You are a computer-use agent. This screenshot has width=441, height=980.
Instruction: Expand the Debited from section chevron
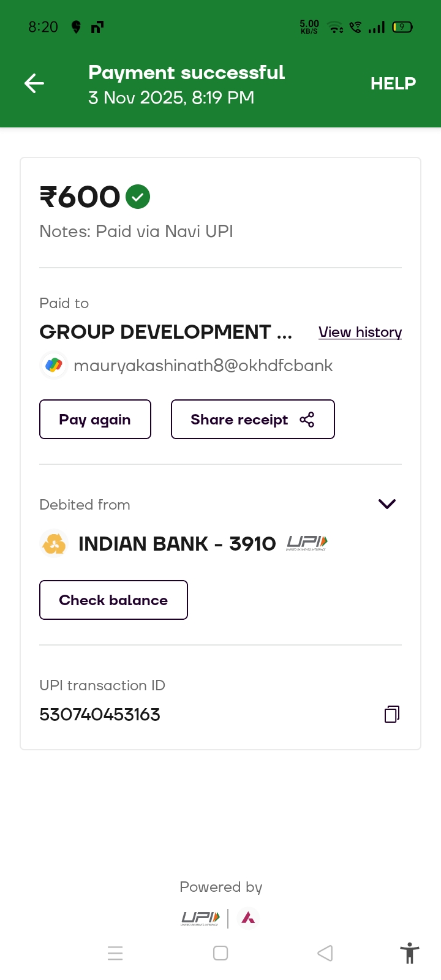[387, 504]
